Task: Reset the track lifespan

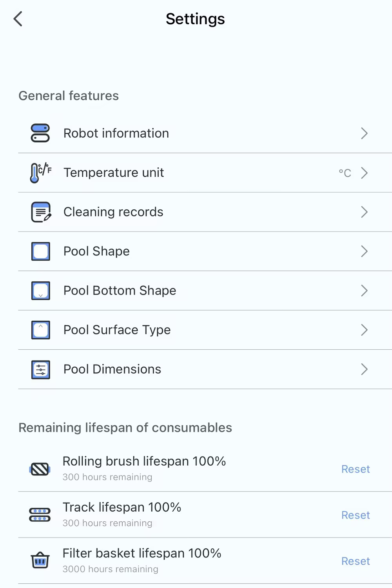Action: tap(355, 515)
